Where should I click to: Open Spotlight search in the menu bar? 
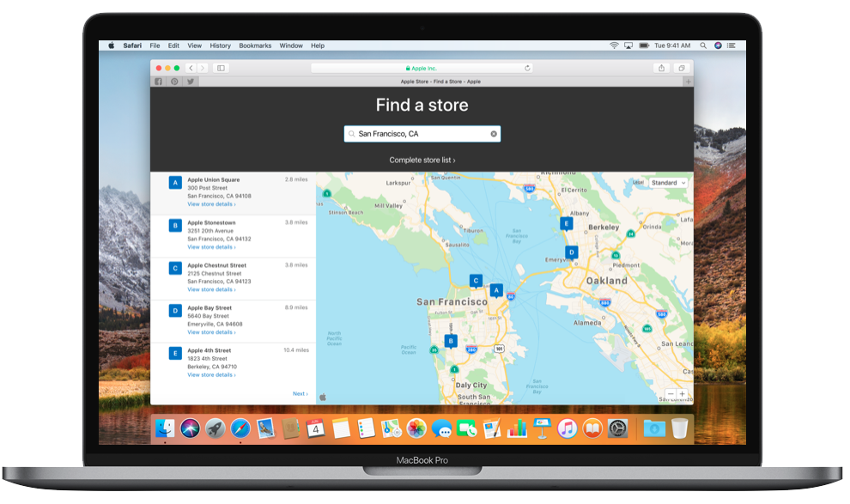tap(703, 46)
